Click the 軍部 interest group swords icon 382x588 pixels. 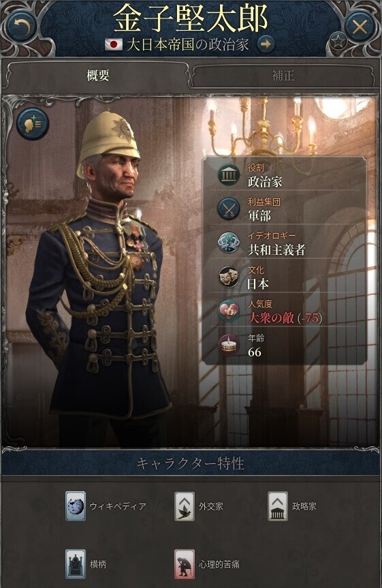[x=229, y=208]
